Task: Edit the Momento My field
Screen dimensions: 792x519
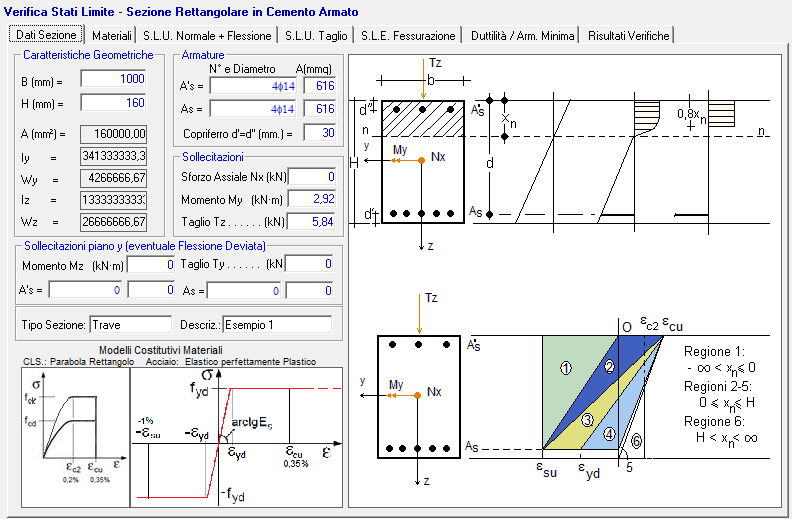Action: (312, 199)
